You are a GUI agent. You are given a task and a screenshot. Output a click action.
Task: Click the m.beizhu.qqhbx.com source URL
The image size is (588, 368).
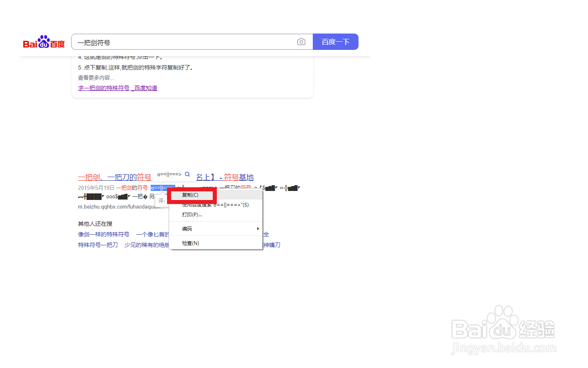tap(120, 207)
